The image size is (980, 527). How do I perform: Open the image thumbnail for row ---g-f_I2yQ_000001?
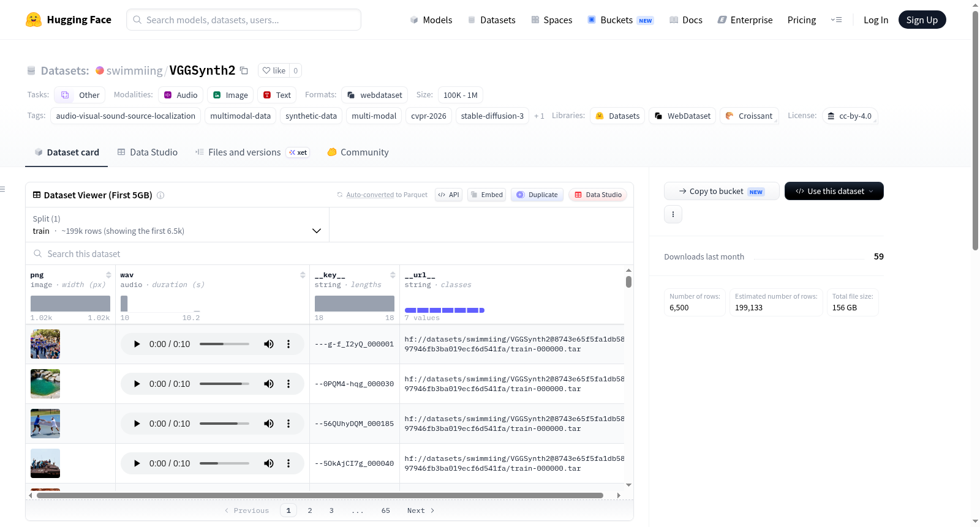coord(45,344)
